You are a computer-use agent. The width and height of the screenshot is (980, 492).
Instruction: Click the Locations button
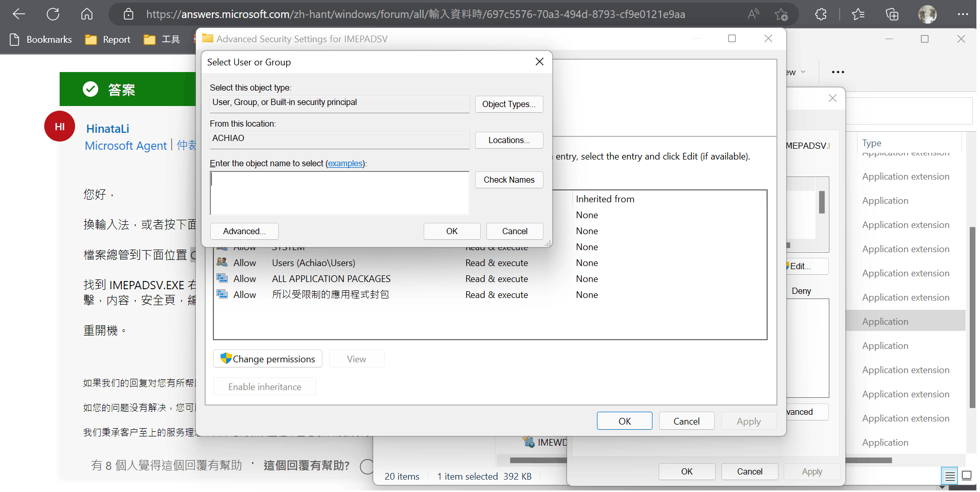point(509,140)
